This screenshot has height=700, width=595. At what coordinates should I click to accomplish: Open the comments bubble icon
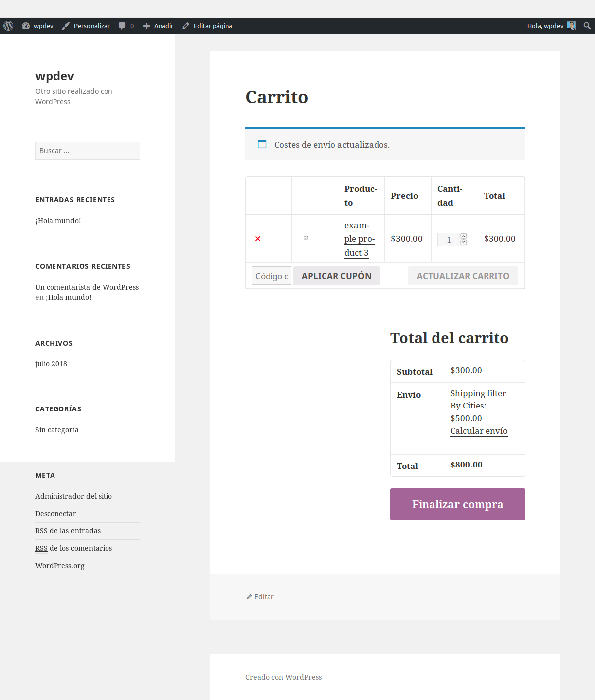click(x=122, y=26)
